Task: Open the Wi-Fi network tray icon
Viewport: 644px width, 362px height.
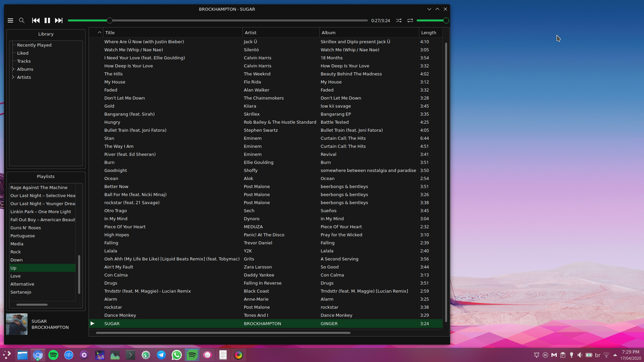Action: pyautogui.click(x=606, y=355)
